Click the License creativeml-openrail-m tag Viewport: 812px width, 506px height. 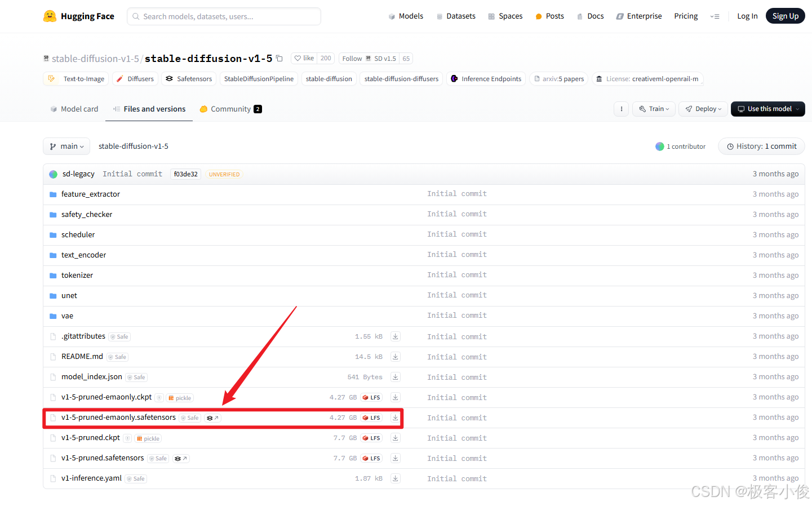(x=647, y=79)
